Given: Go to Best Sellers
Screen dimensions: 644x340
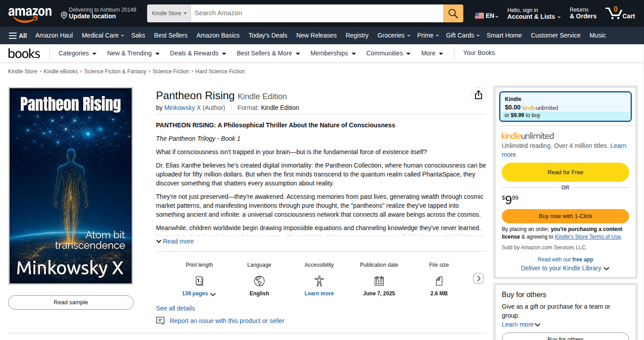Looking at the screenshot, I should (x=171, y=35).
